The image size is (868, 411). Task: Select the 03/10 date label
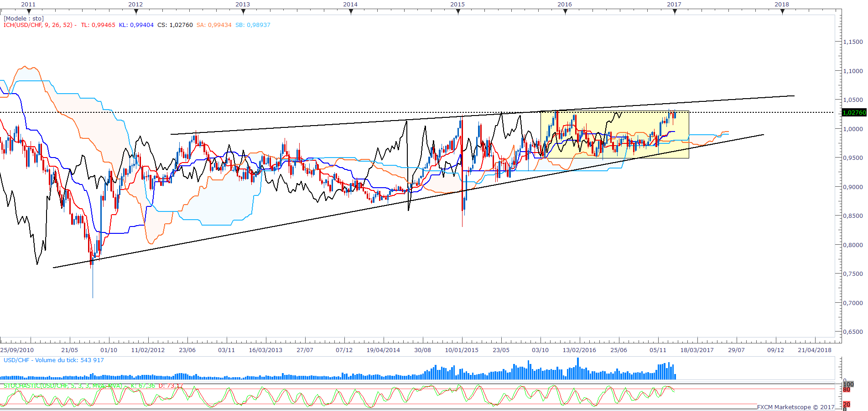(x=540, y=350)
